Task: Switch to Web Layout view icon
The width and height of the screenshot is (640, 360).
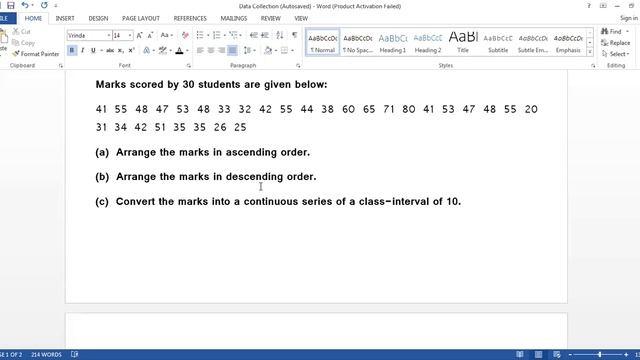Action: coord(557,354)
